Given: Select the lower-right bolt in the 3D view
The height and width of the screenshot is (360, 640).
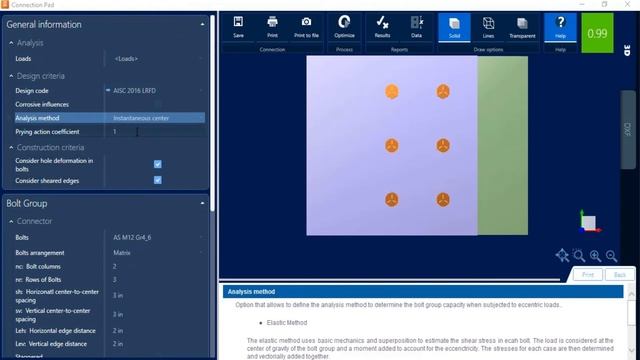Looking at the screenshot, I should coord(443,200).
